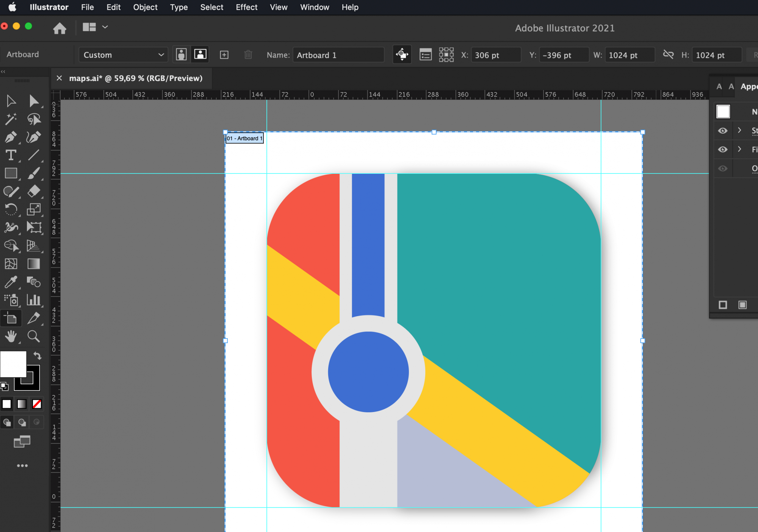Open the Apple menu

(12, 7)
